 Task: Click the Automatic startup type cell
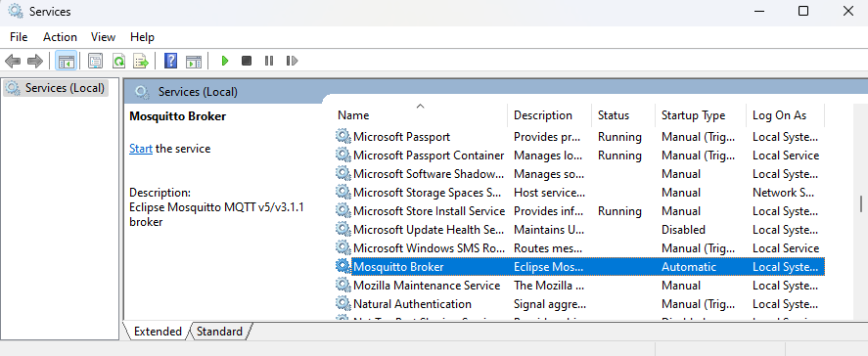(689, 267)
